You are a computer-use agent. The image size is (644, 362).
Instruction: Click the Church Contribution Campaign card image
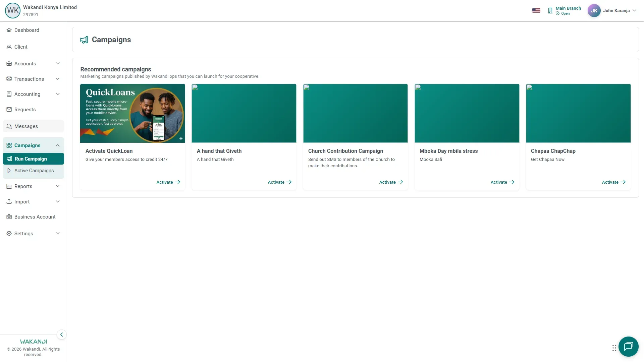pyautogui.click(x=355, y=113)
